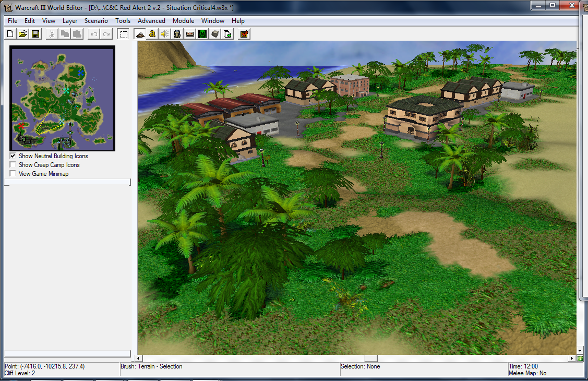Screen dimensions: 588x381
Task: Open the Trigger Editor gold 'a' icon
Action: (152, 34)
